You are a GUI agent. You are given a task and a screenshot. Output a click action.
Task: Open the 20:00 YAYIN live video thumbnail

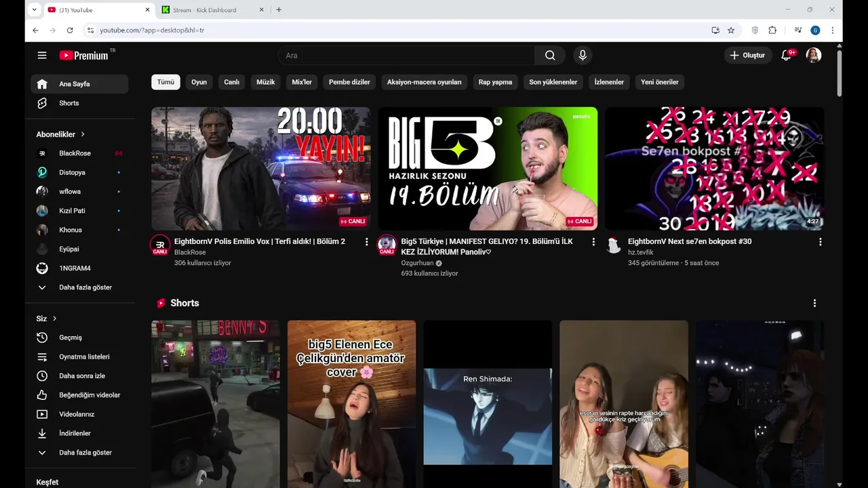(x=260, y=169)
